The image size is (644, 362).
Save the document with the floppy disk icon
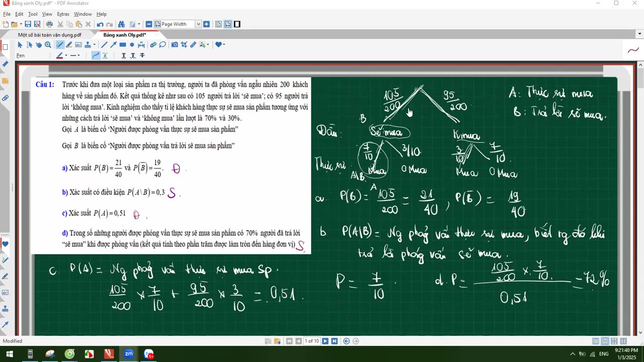click(28, 24)
